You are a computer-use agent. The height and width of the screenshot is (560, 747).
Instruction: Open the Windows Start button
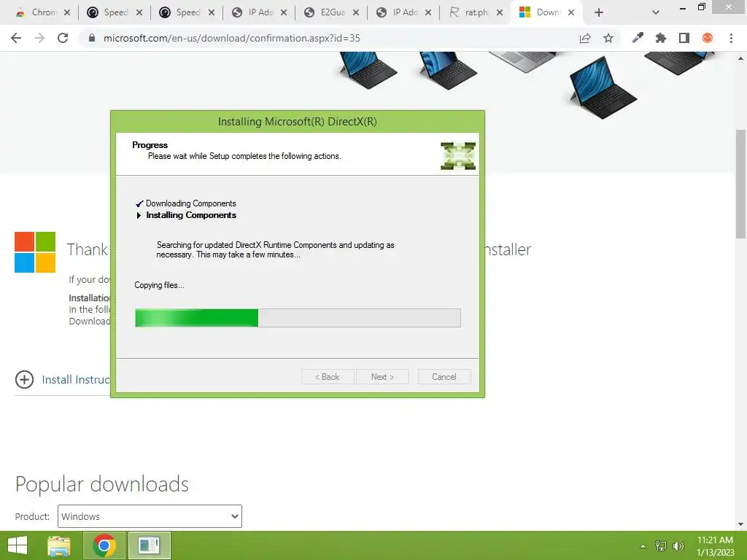click(18, 545)
